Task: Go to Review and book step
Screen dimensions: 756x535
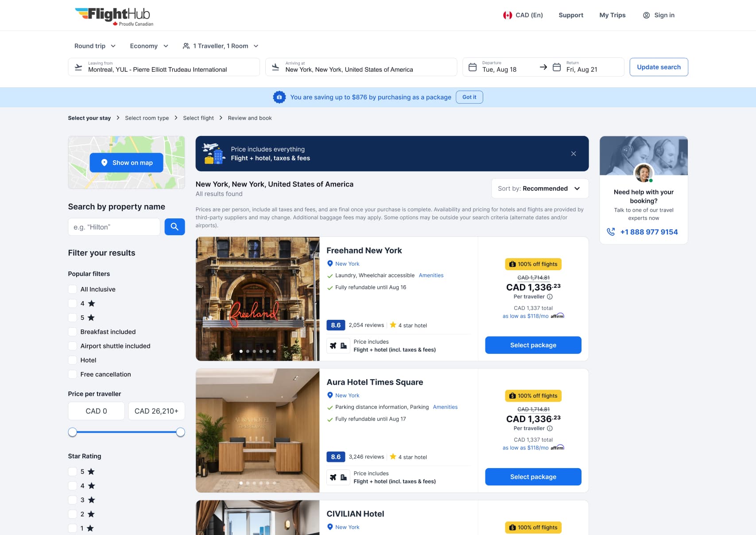Action: (250, 118)
